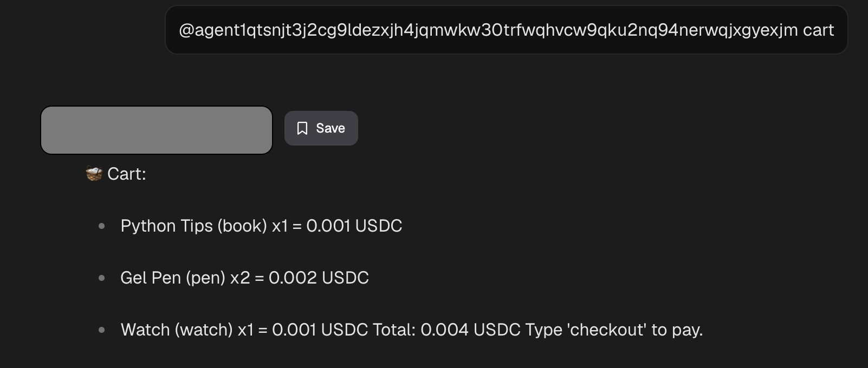Click the Python Tips line to select it
The width and height of the screenshot is (868, 368).
(x=262, y=225)
